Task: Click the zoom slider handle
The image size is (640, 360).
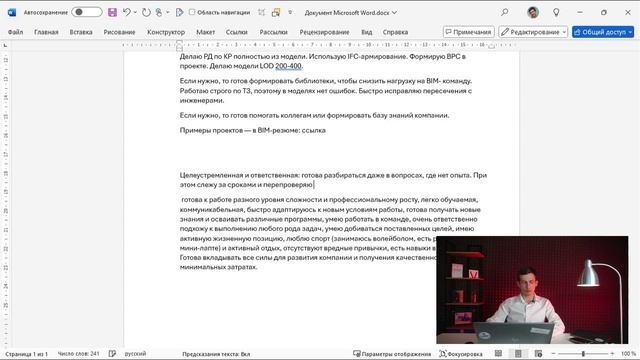Action: click(x=583, y=354)
